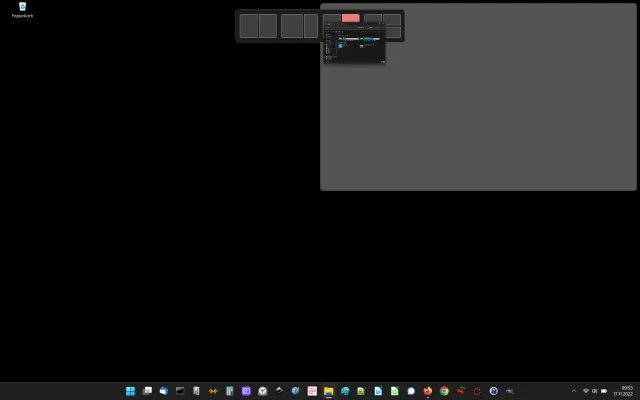
Task: Open the white clock app icon in taskbar
Action: click(x=262, y=391)
